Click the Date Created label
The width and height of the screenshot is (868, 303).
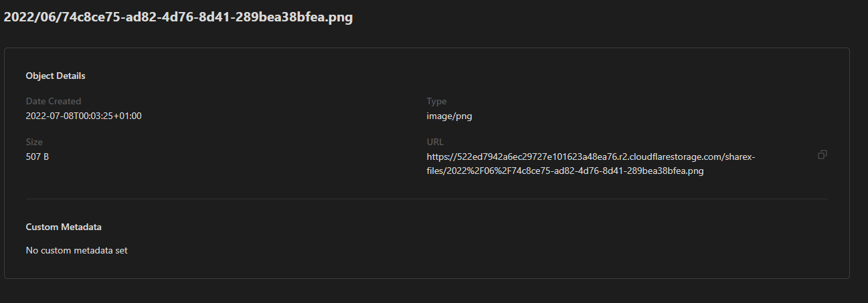[54, 101]
